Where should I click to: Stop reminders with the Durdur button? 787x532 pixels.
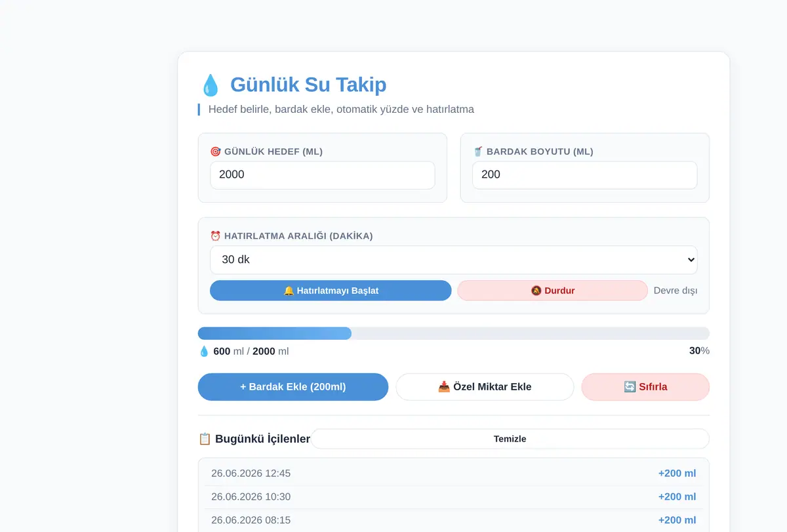(552, 291)
